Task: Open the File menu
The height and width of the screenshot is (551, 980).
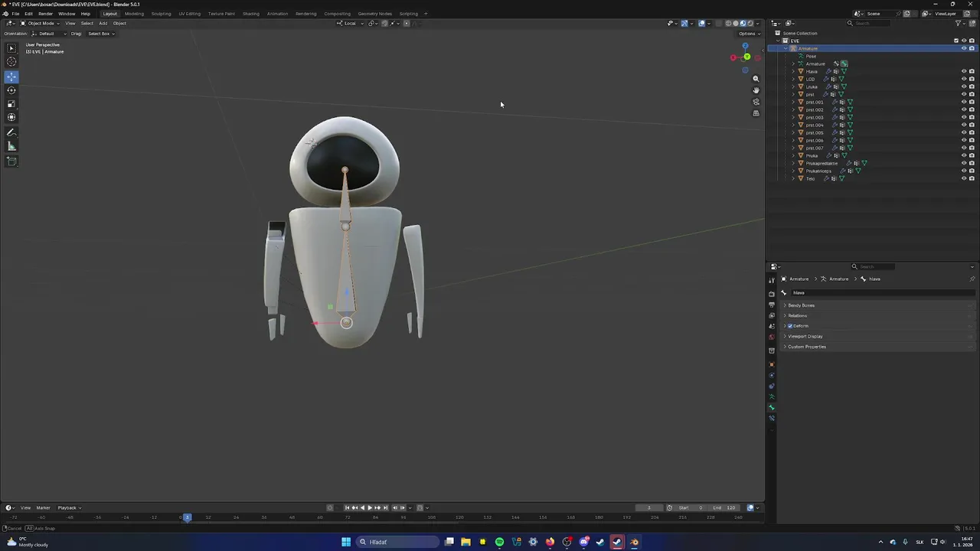Action: (x=15, y=14)
